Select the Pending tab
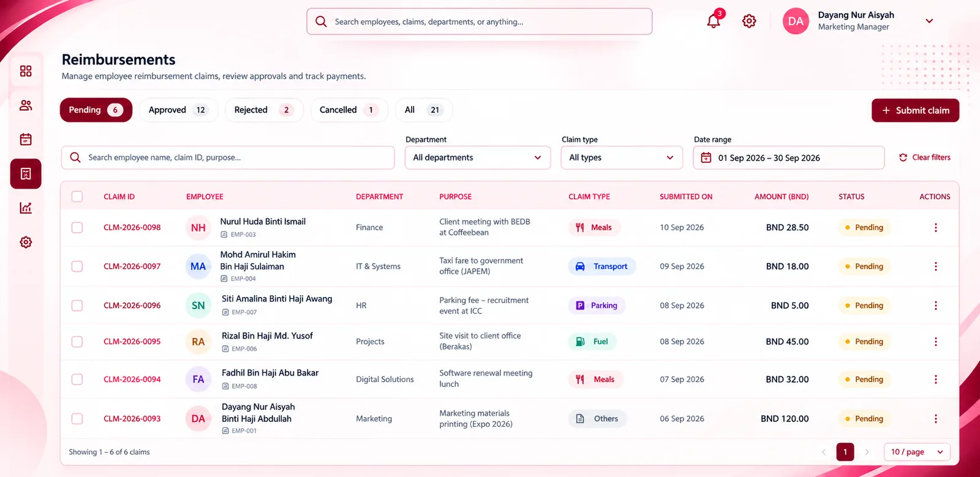This screenshot has height=477, width=980. point(96,110)
